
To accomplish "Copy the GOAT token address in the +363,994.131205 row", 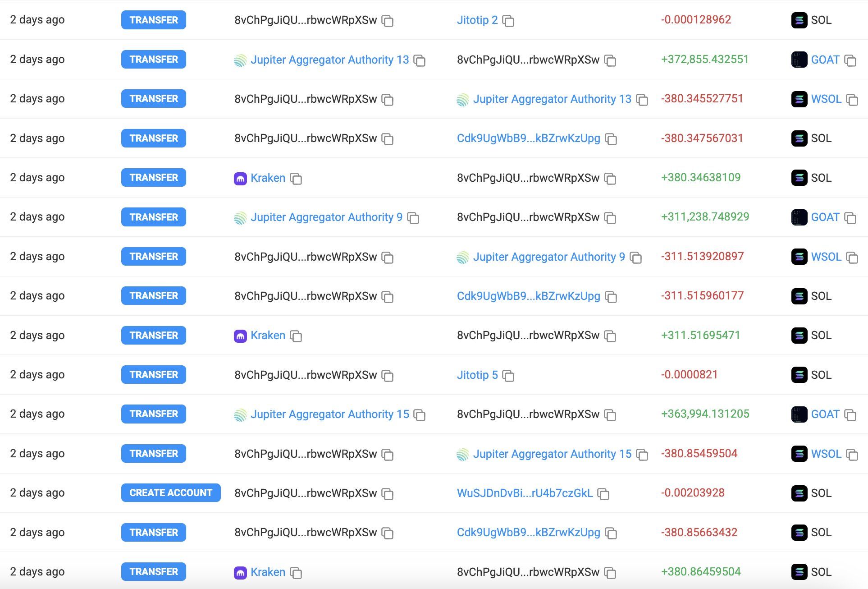I will coord(850,415).
